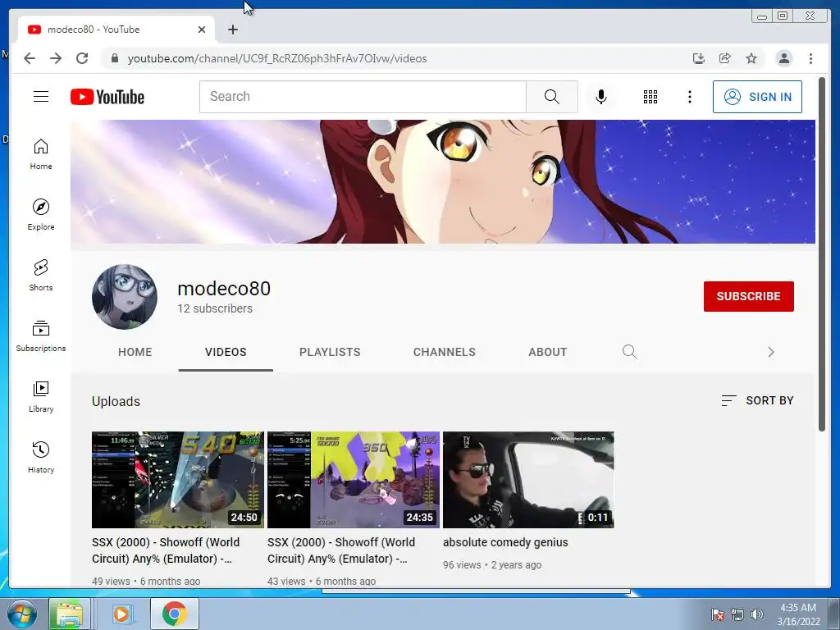
Task: Go back with the browser back arrow
Action: point(30,58)
